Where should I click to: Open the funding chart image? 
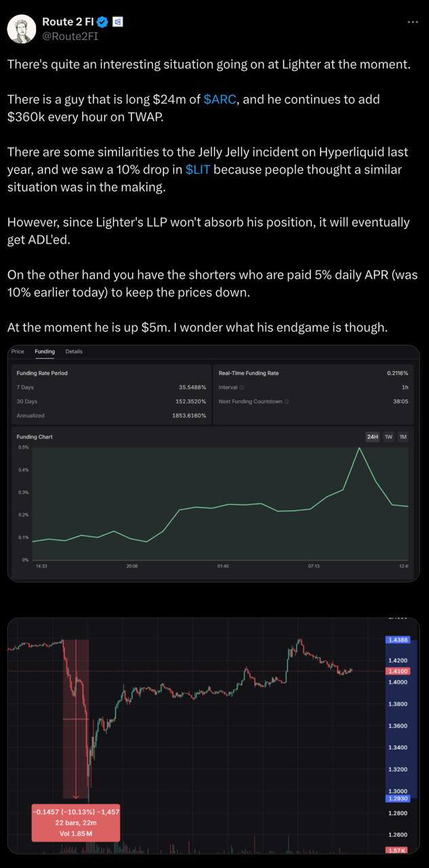[x=213, y=463]
